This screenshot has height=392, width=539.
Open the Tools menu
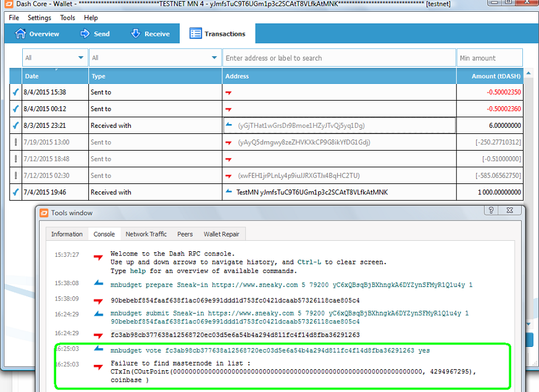[x=67, y=17]
